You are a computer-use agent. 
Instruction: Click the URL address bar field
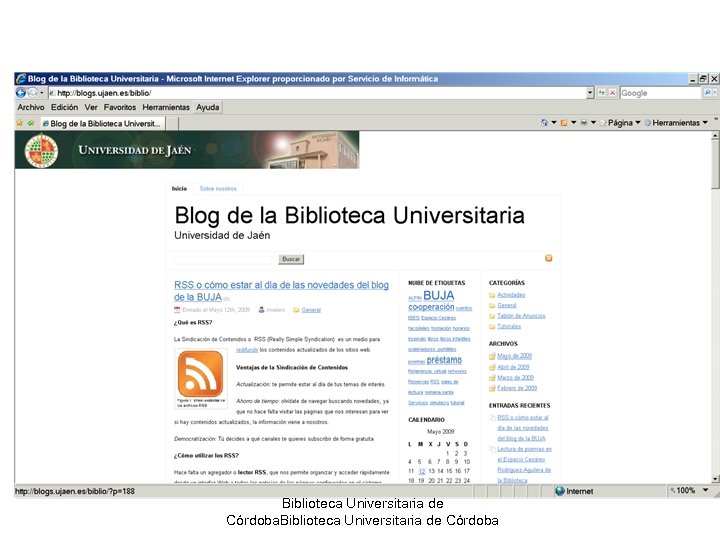[x=317, y=93]
